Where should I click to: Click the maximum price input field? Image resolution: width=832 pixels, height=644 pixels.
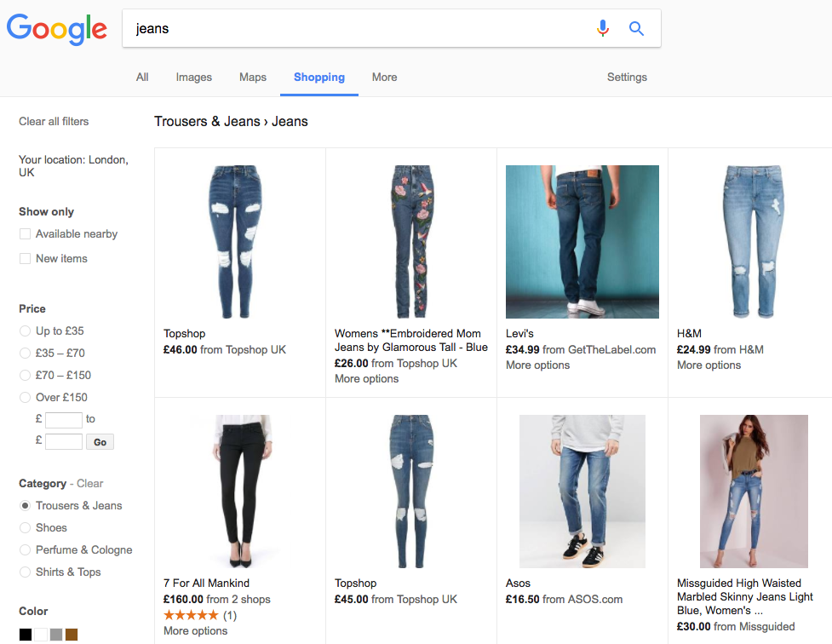64,442
